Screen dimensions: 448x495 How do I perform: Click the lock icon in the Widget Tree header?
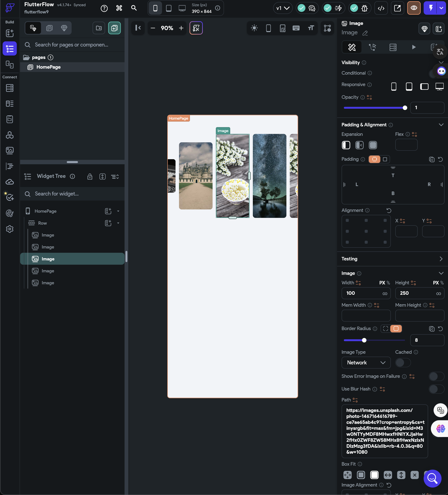[x=90, y=177]
